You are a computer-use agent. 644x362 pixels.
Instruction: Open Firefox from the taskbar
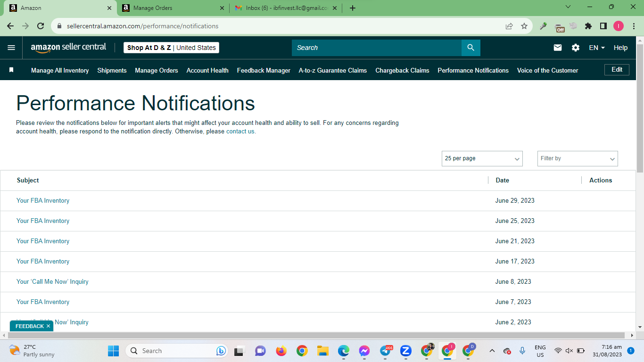click(x=281, y=351)
